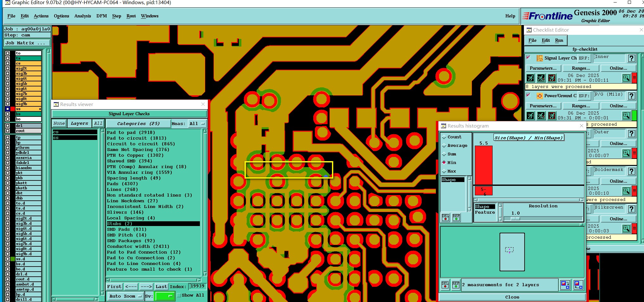The height and width of the screenshot is (302, 644).
Task: Click first histogram export icon at bottom right
Action: coord(565,285)
